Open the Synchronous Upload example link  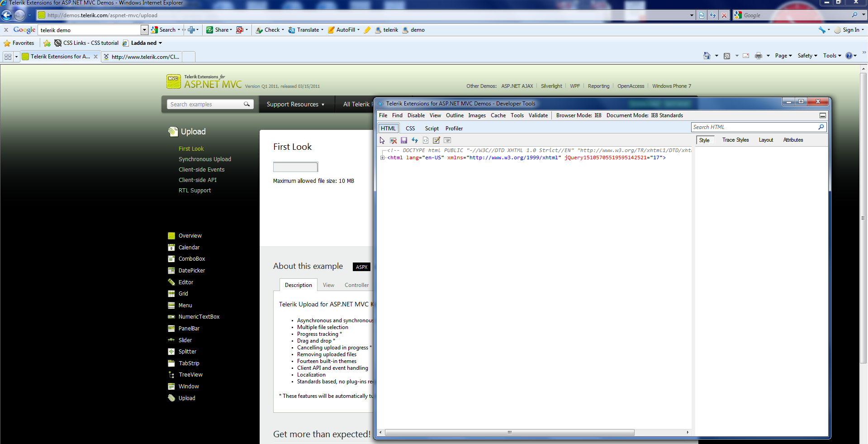point(205,159)
